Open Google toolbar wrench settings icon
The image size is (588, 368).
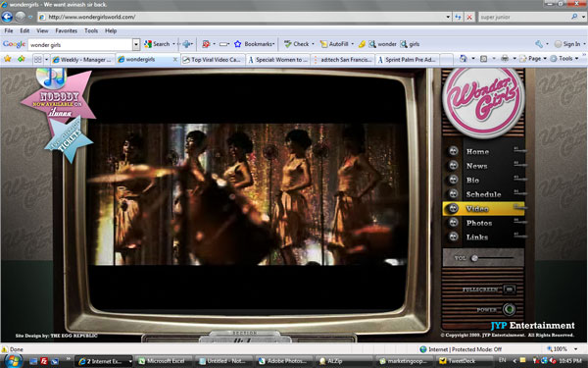539,44
